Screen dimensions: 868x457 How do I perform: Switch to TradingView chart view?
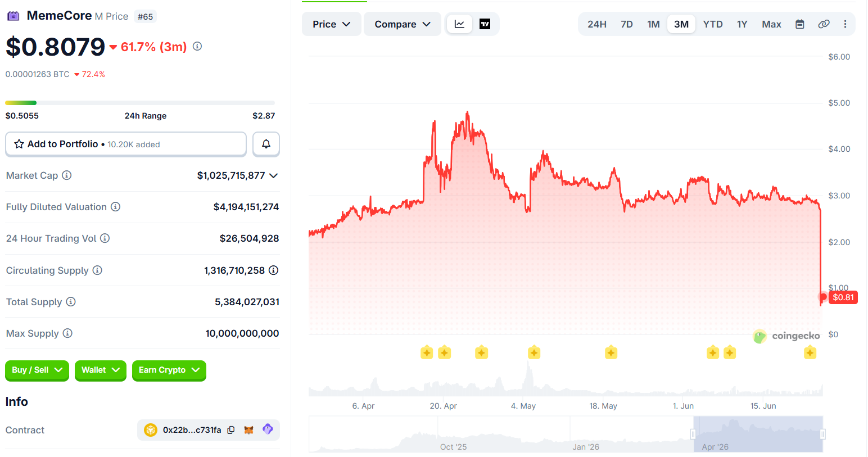click(x=485, y=24)
